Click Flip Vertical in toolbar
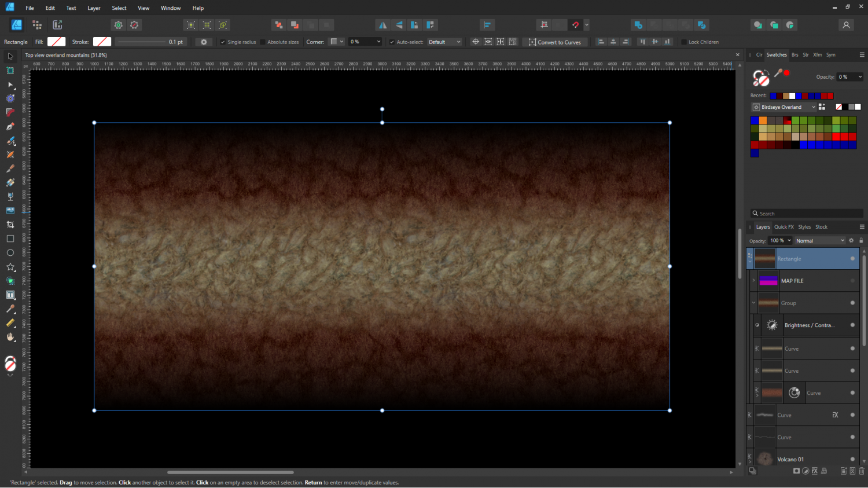 [x=399, y=25]
